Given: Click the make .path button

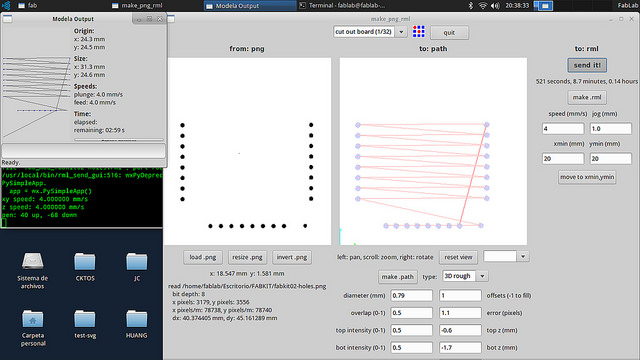Looking at the screenshot, I should [398, 277].
